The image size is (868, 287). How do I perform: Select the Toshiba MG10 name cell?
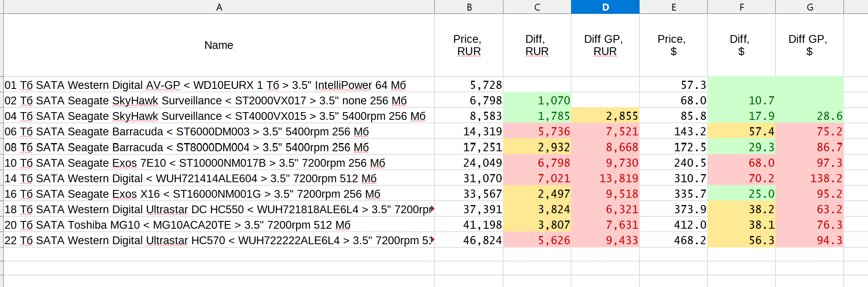click(177, 225)
